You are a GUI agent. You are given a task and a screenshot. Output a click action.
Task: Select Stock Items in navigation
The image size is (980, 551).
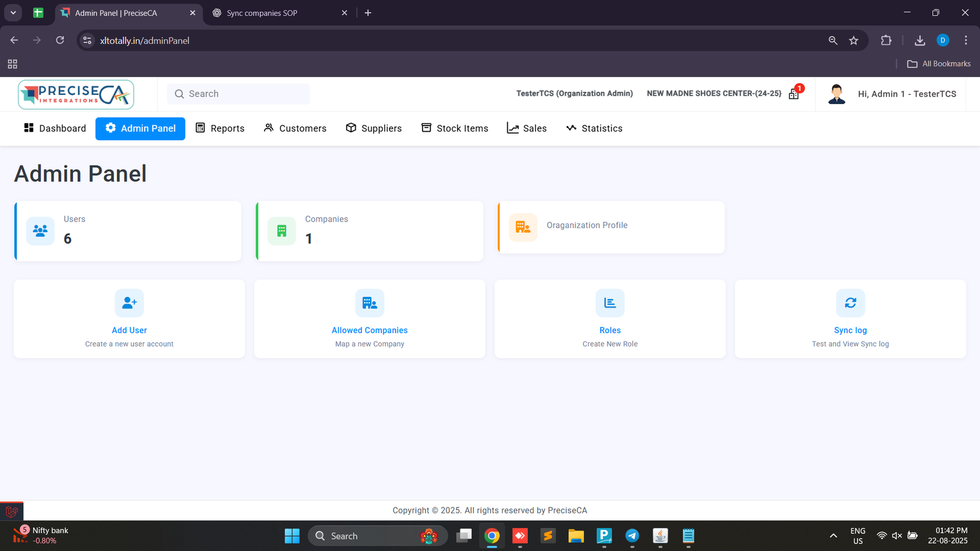tap(455, 129)
